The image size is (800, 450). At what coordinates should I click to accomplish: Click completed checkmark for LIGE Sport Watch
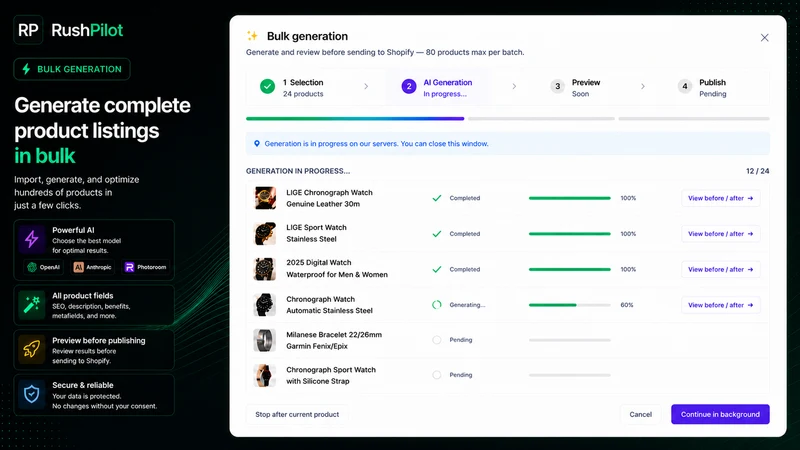(437, 234)
